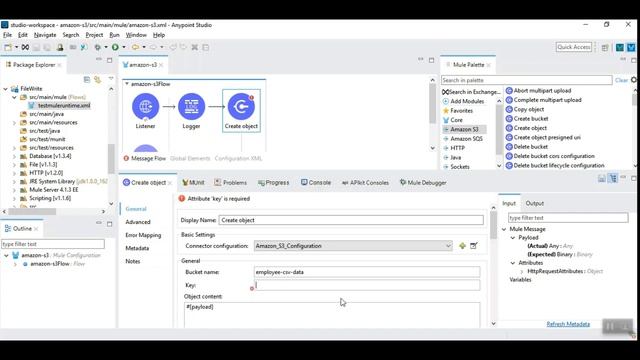
Task: Open the Advanced settings section
Action: (138, 222)
